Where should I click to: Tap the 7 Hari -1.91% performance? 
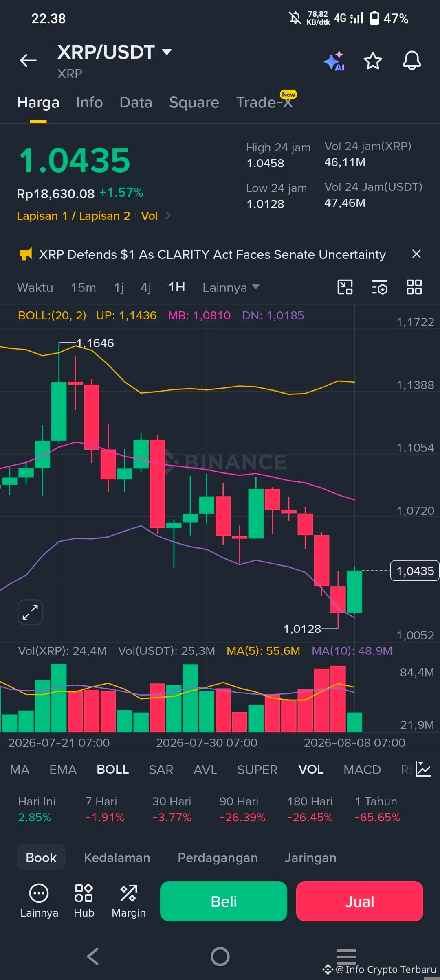(105, 809)
